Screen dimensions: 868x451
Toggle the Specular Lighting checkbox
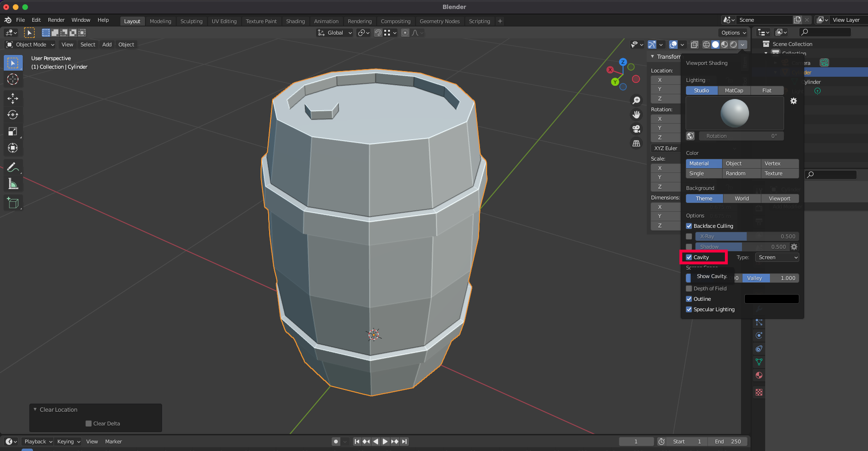point(689,309)
